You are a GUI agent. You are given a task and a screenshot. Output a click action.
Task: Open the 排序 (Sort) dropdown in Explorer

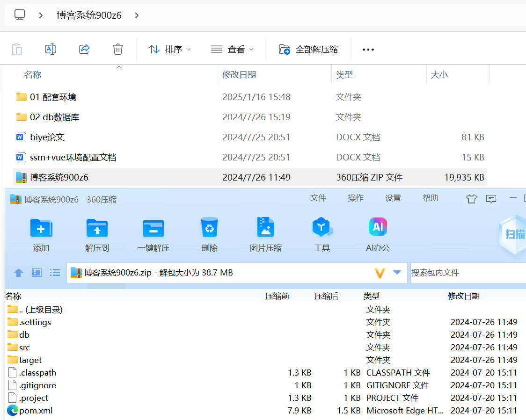pos(171,49)
